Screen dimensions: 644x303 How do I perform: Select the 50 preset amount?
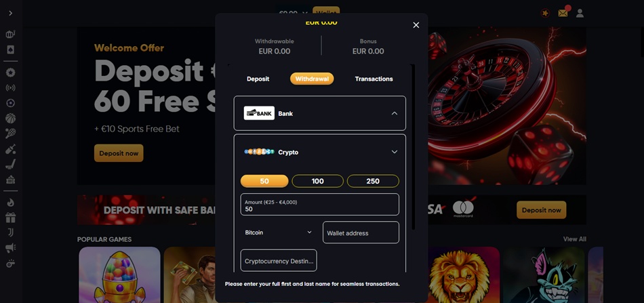[264, 181]
